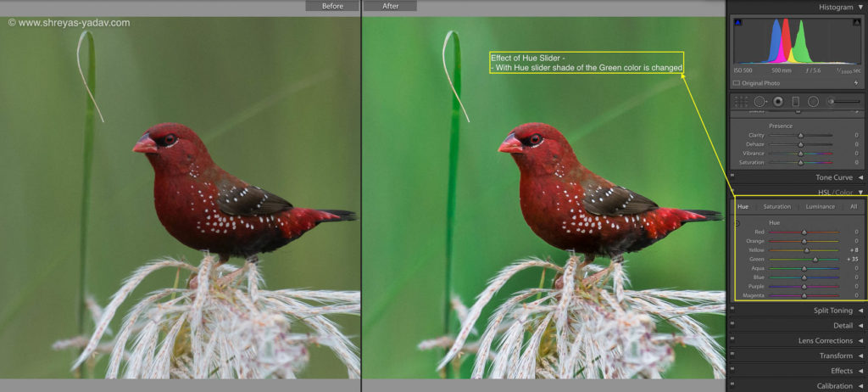The image size is (868, 392).
Task: Click the Vibrance label
Action: pos(754,154)
